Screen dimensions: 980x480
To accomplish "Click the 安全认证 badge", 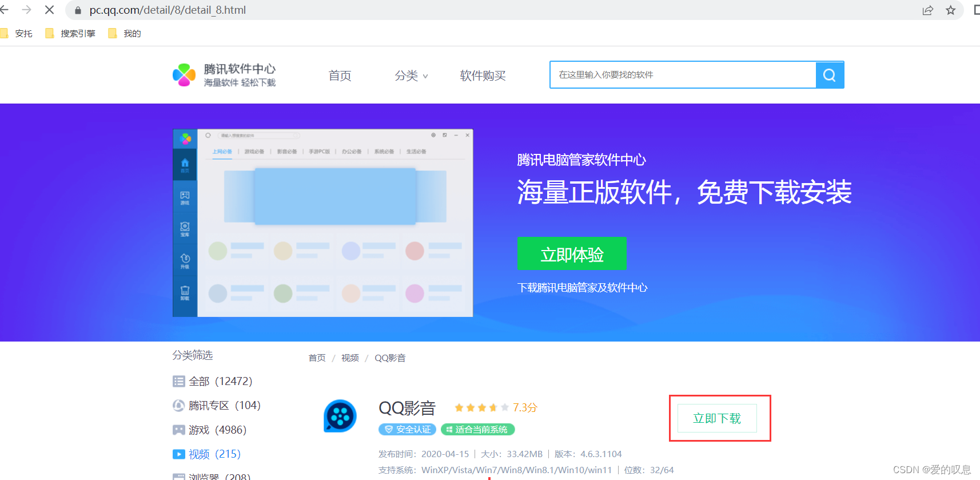I will 407,429.
